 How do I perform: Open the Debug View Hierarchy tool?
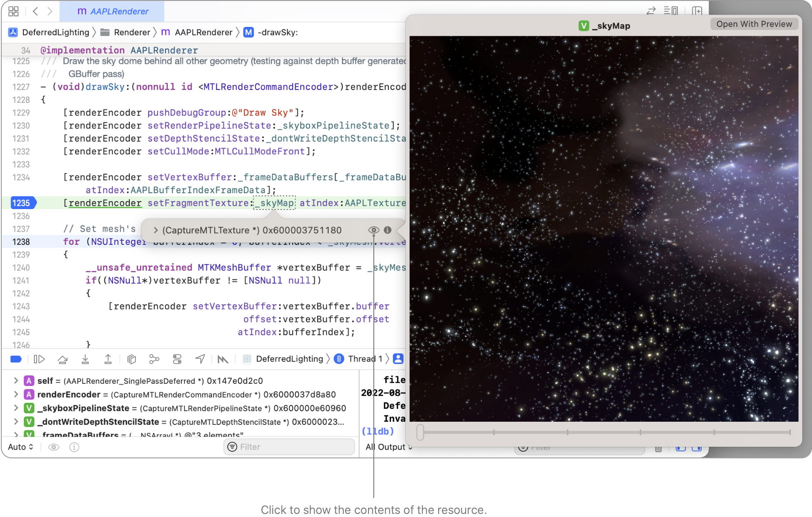pos(131,359)
